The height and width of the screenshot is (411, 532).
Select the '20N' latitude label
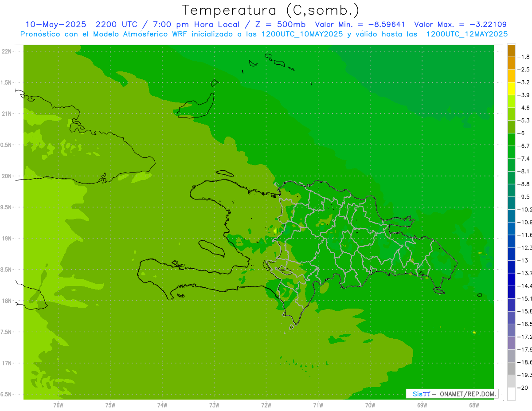point(7,176)
